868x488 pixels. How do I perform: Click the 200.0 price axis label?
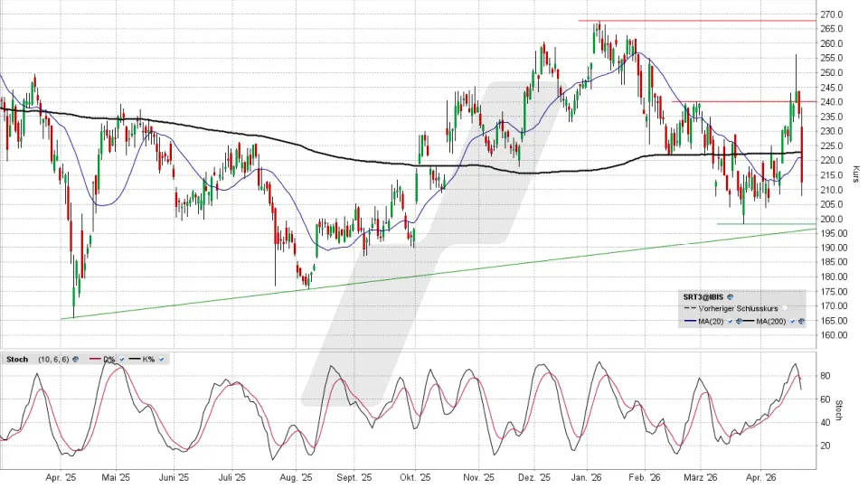[x=832, y=219]
